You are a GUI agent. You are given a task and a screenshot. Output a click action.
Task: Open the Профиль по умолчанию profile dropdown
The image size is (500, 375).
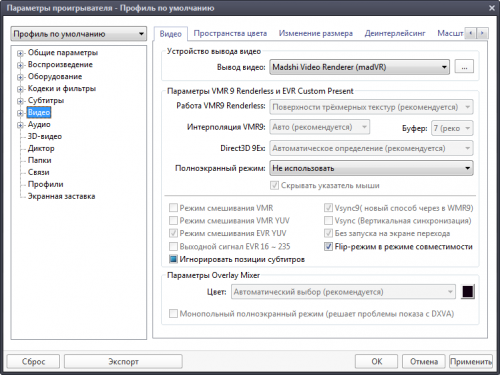coord(79,34)
